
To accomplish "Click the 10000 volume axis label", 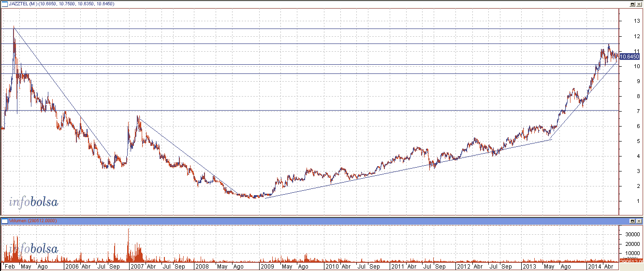I will pos(633,253).
